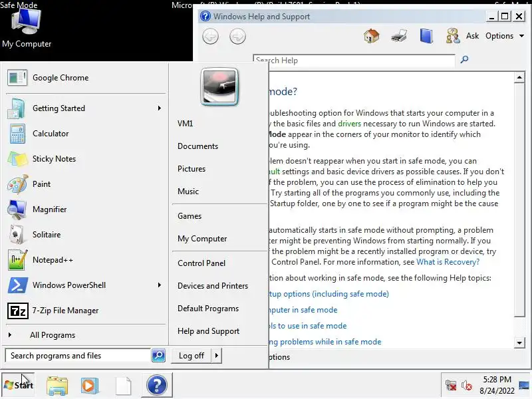Screen dimensions: 532x399
Task: Click the muted volume tray icon
Action: coord(467,386)
